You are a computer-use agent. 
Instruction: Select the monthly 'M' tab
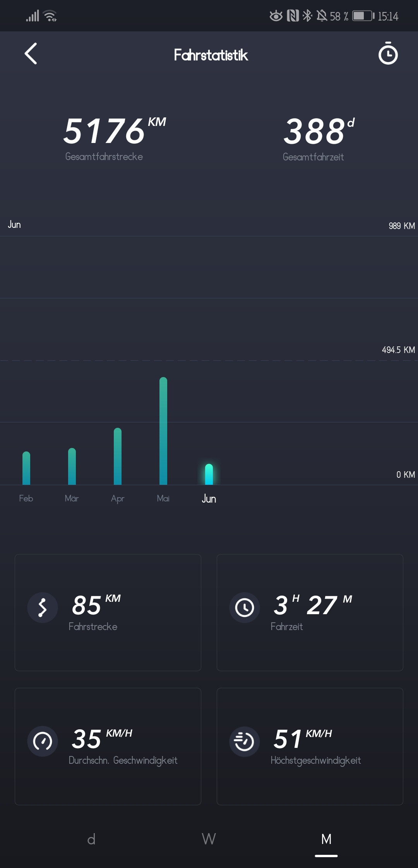pos(326,839)
